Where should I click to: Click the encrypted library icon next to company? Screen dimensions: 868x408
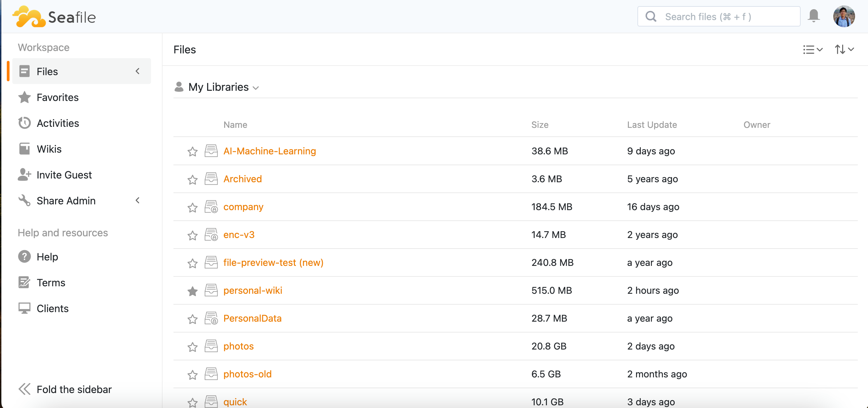pos(211,206)
